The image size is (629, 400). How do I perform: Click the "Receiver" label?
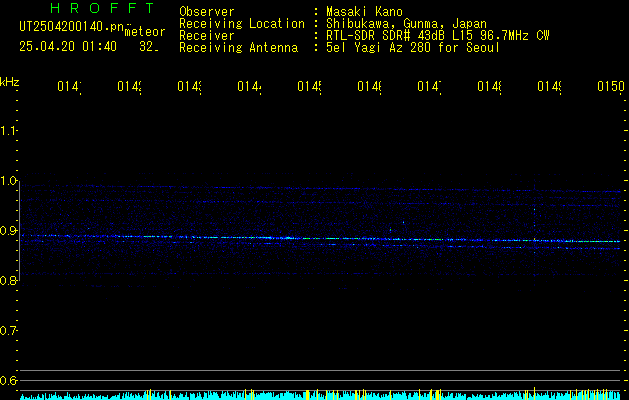click(x=207, y=36)
